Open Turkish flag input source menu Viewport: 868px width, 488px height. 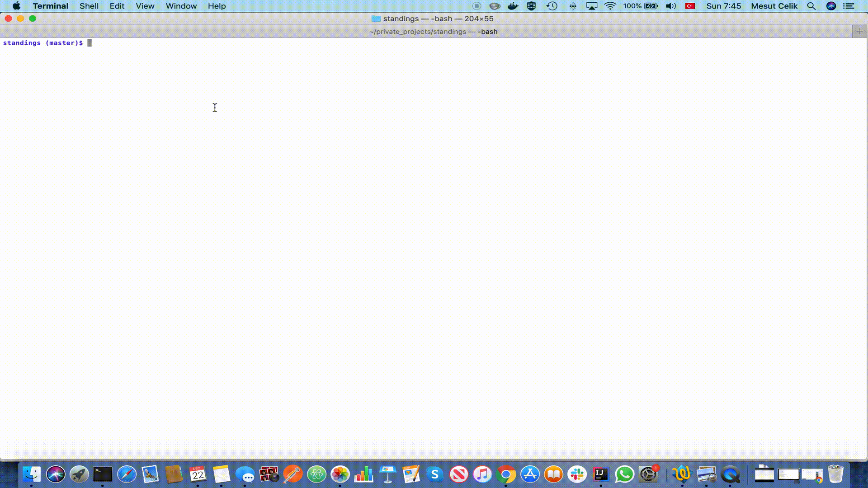(x=690, y=6)
